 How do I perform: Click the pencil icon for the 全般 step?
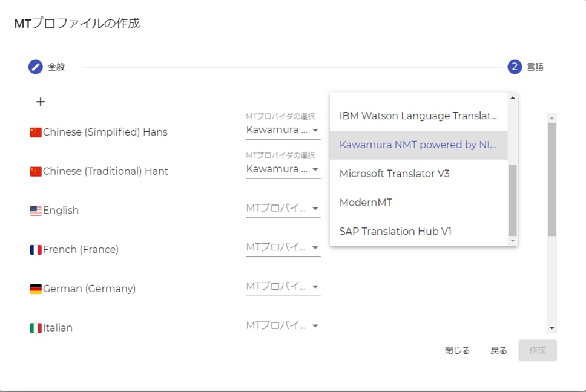coord(36,67)
